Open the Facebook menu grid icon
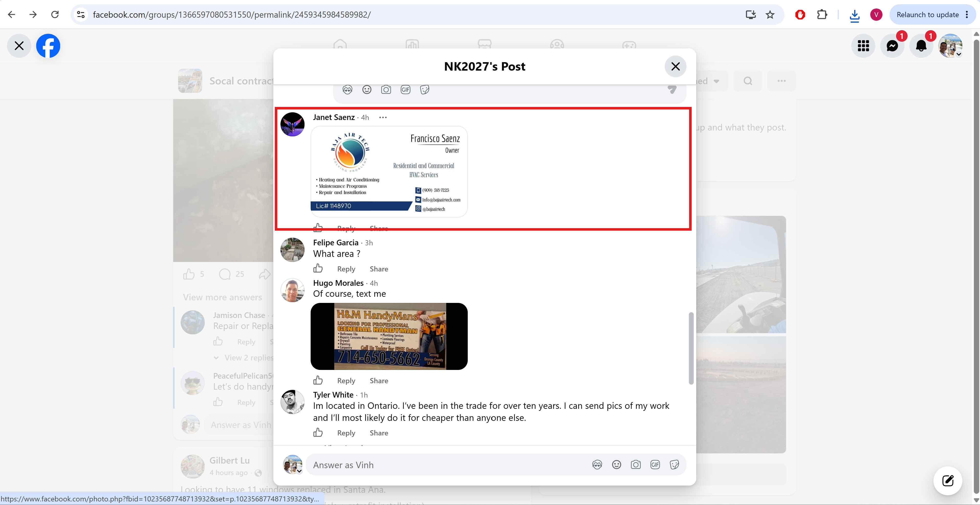Image resolution: width=980 pixels, height=505 pixels. point(863,46)
